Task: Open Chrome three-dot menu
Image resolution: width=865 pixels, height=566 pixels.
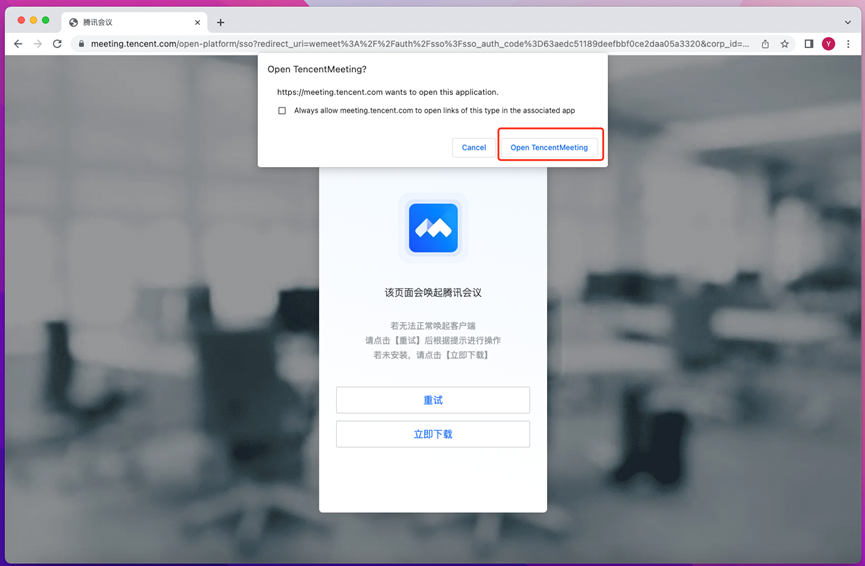Action: point(848,44)
